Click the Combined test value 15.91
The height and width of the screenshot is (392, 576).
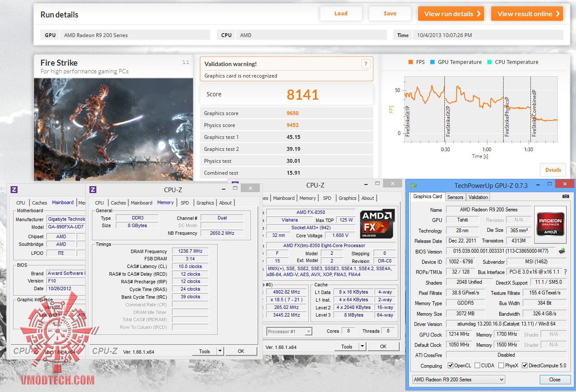coord(294,173)
